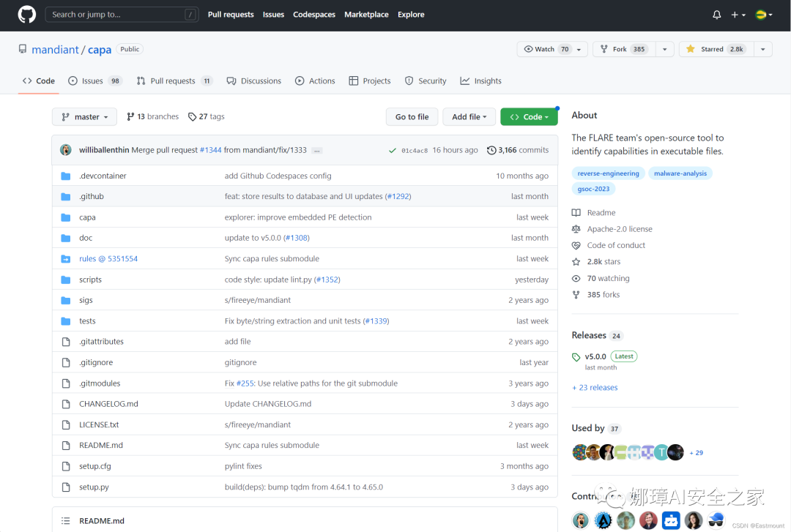Click the Fork button

[624, 49]
